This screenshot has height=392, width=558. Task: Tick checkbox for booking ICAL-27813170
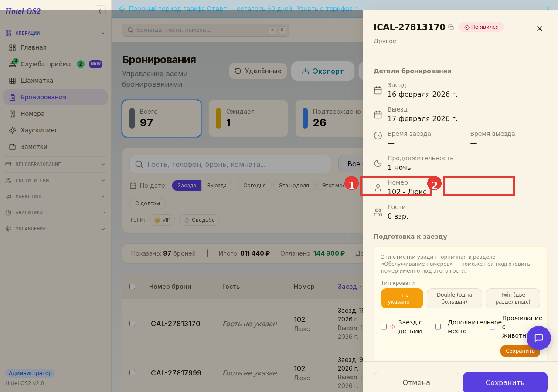(133, 324)
